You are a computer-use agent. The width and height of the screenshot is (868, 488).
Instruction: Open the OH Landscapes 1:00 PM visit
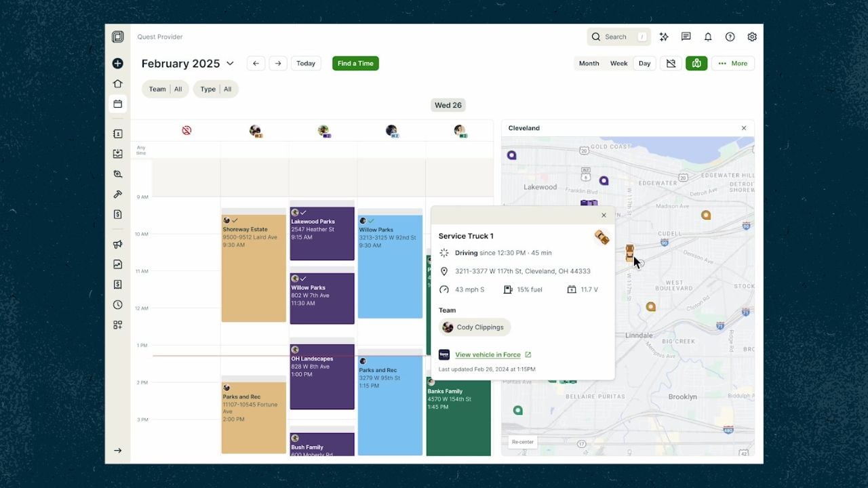322,377
